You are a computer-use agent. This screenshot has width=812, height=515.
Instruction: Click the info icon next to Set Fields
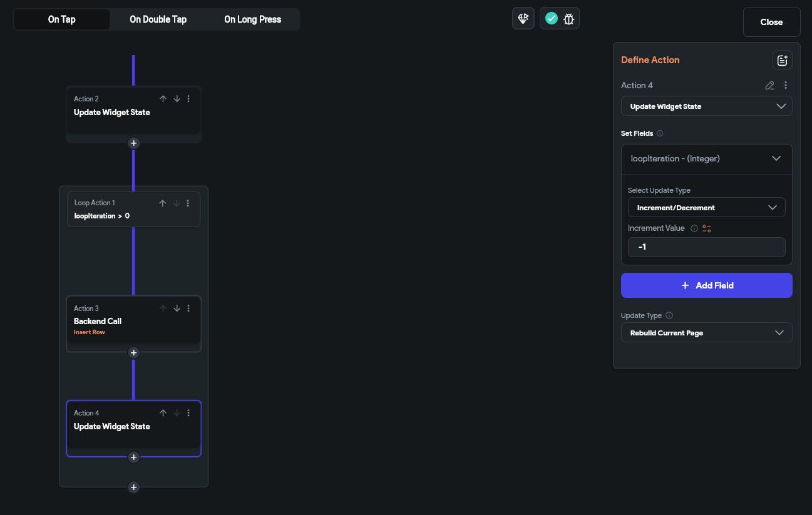click(660, 133)
